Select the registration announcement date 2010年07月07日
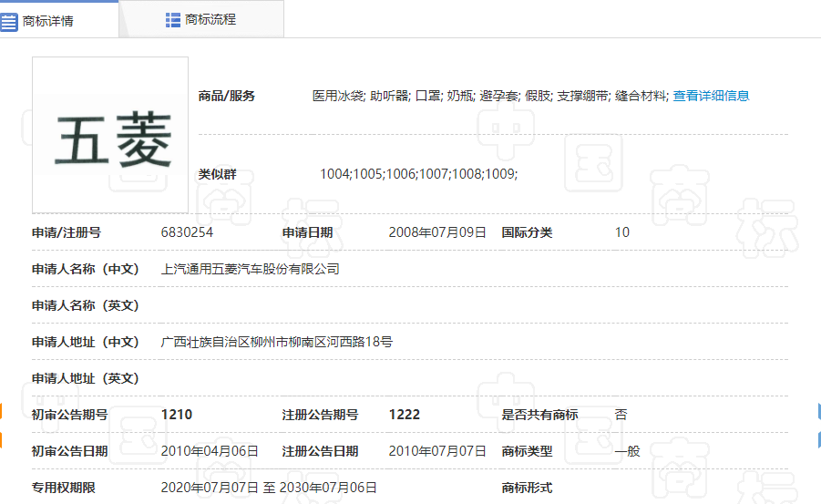821x504 pixels. (437, 451)
